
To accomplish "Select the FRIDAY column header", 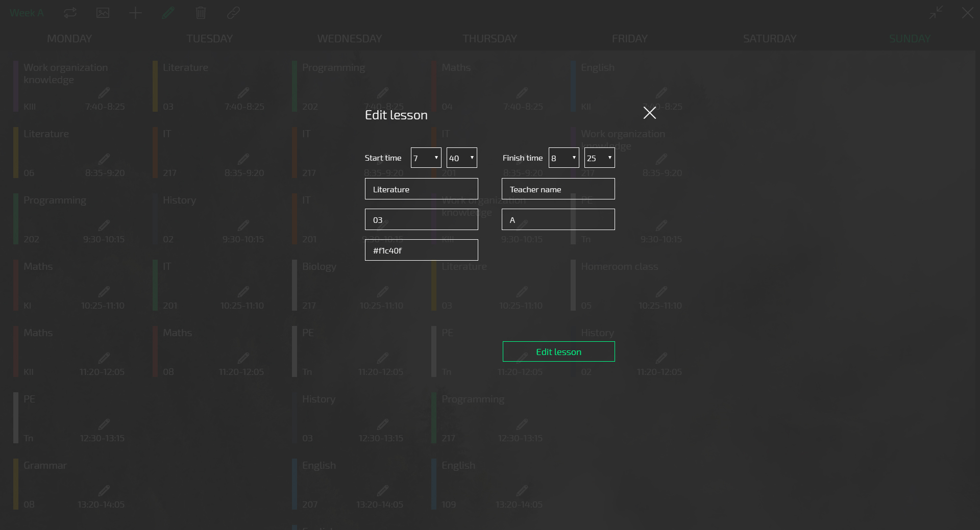I will tap(629, 39).
